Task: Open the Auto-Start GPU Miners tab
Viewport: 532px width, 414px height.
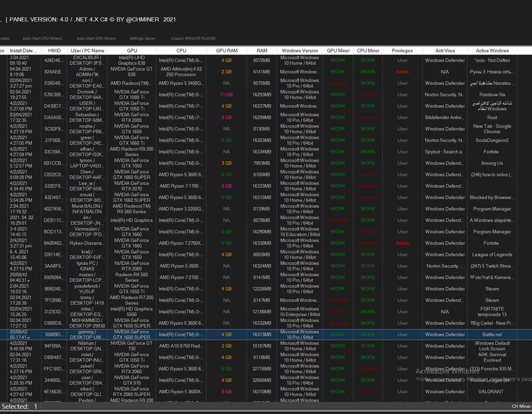Action: coord(96,38)
